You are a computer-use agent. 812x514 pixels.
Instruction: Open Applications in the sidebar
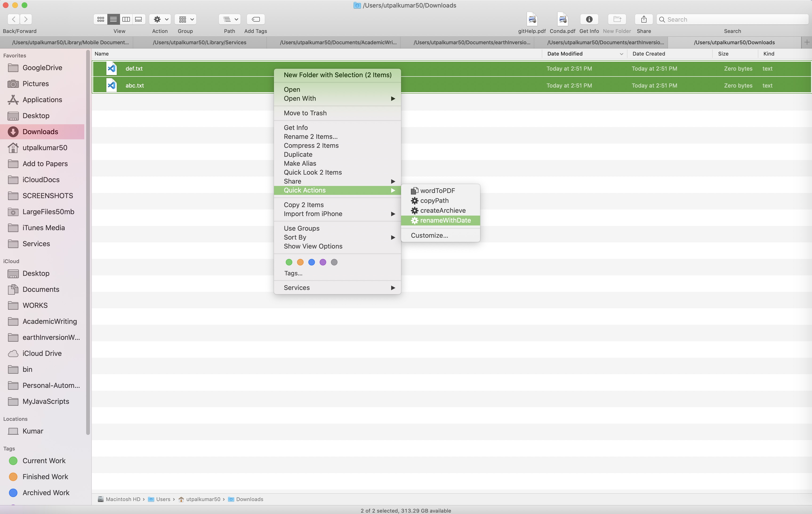(x=42, y=100)
